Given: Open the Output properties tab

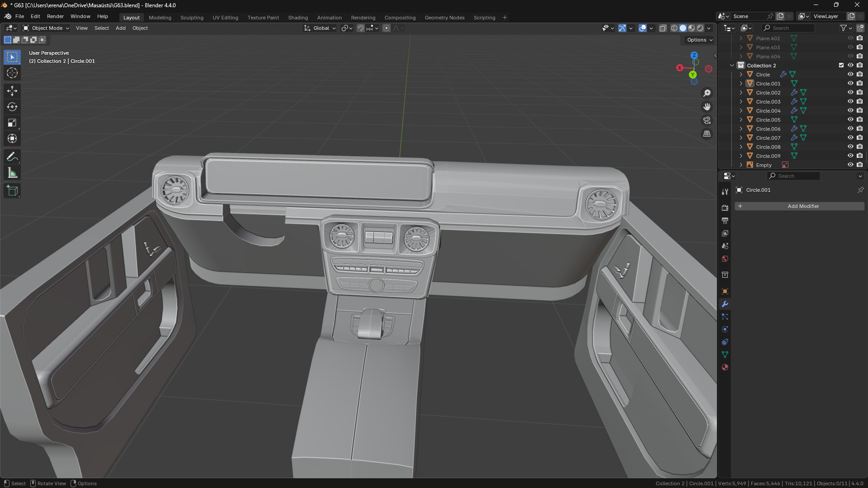Looking at the screenshot, I should coord(725,220).
